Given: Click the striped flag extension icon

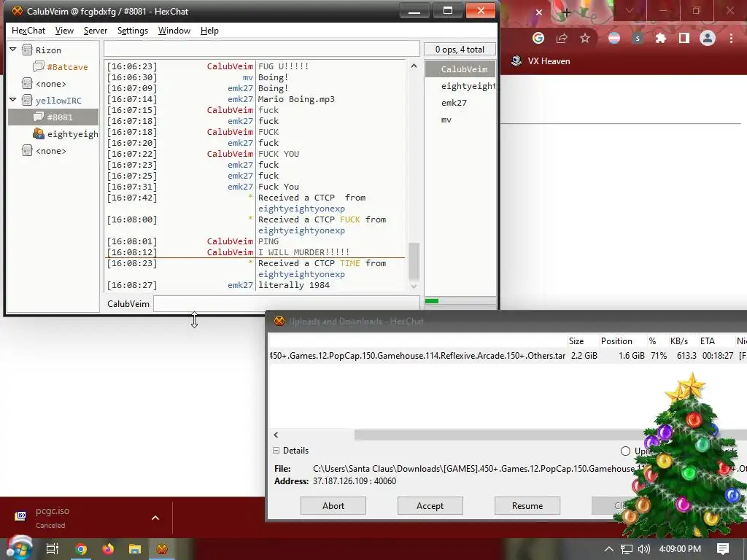Looking at the screenshot, I should pyautogui.click(x=614, y=38).
